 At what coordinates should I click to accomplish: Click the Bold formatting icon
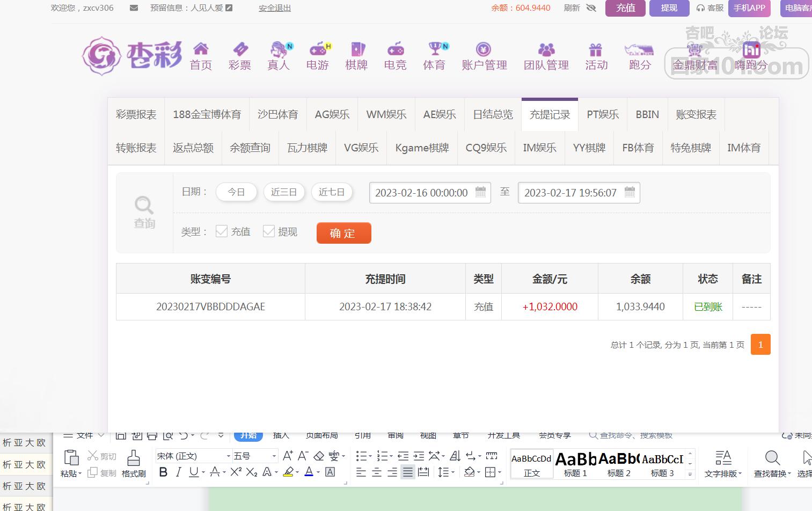164,472
